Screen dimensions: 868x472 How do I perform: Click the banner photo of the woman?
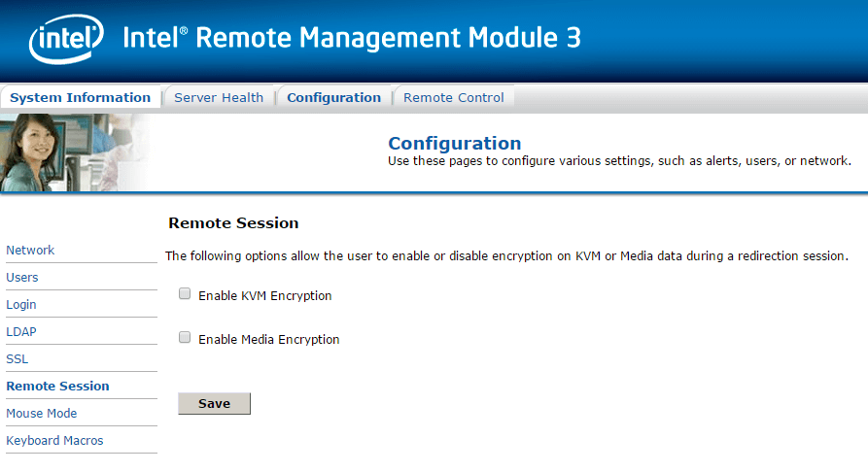pos(74,152)
